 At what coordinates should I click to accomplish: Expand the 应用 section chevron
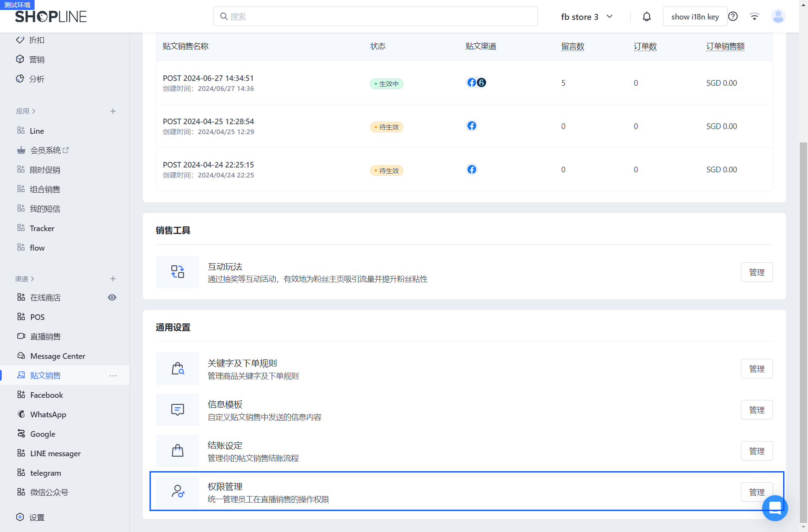[34, 111]
